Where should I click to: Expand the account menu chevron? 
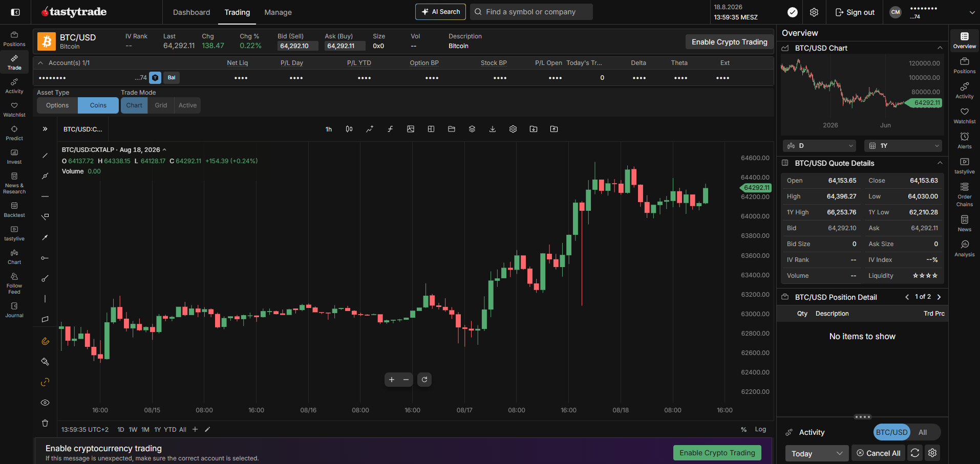pos(972,12)
